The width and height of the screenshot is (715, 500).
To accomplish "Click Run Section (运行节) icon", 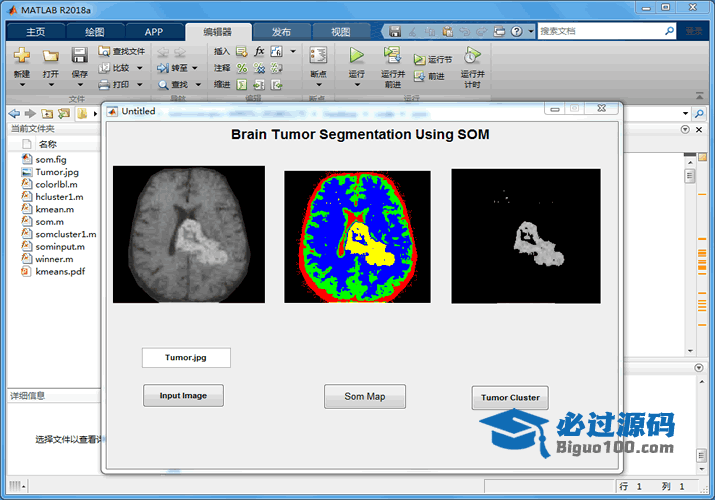I will pos(419,59).
